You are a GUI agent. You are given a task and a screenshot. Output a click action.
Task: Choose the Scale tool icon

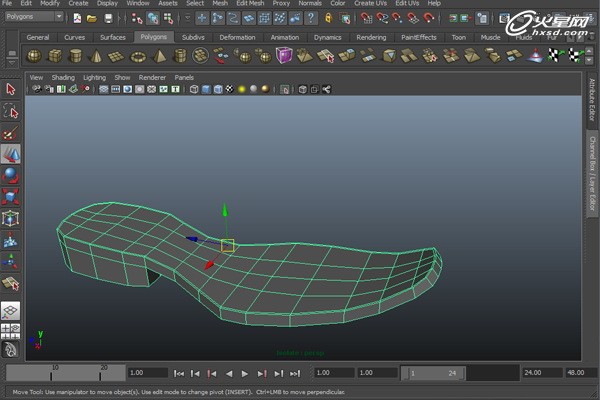coord(11,197)
